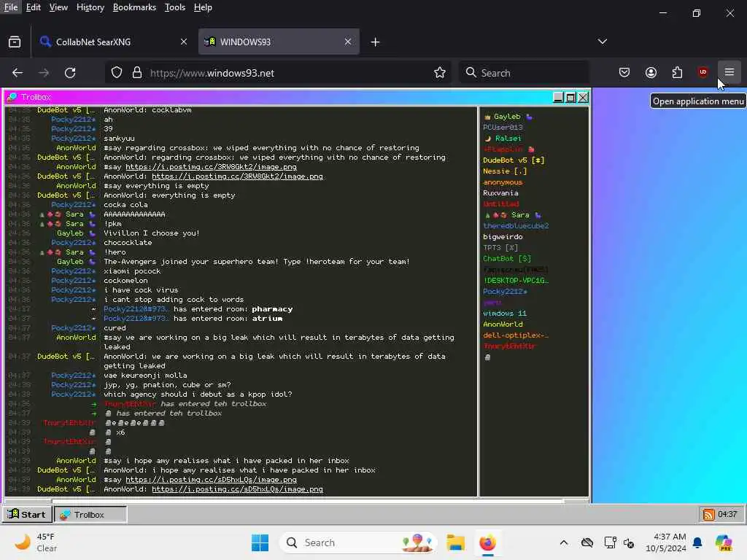747x560 pixels.
Task: Click the forward navigation arrow
Action: point(44,72)
